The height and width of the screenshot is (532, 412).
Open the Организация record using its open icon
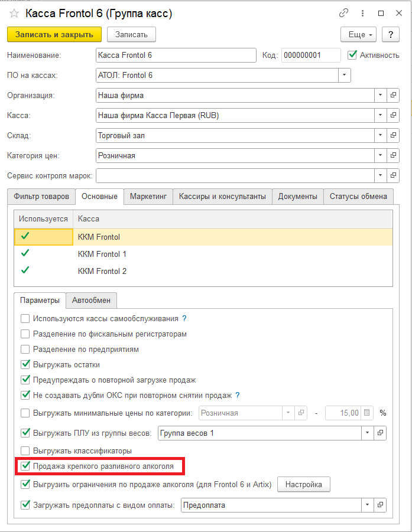tap(394, 95)
